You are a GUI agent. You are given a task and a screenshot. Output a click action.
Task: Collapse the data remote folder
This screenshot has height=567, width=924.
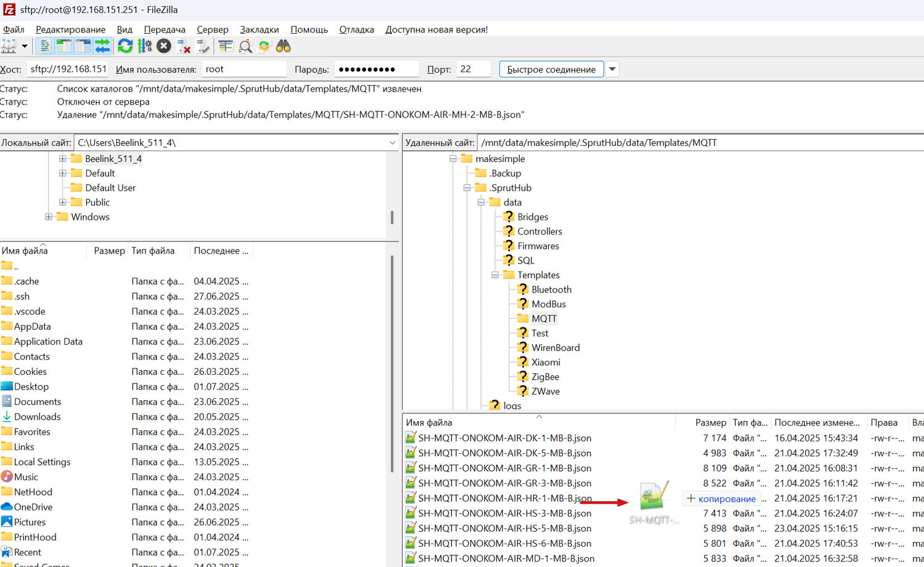[481, 202]
